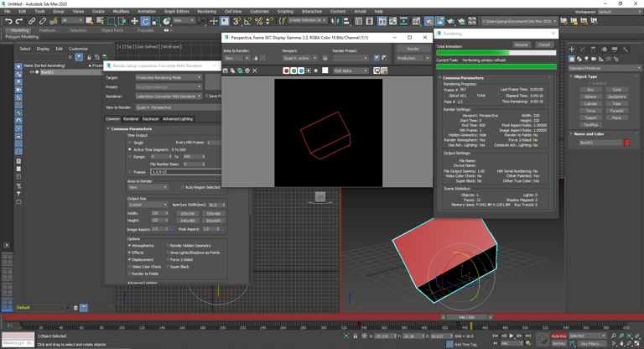Toggle visibility eye for Box001

tap(32, 72)
